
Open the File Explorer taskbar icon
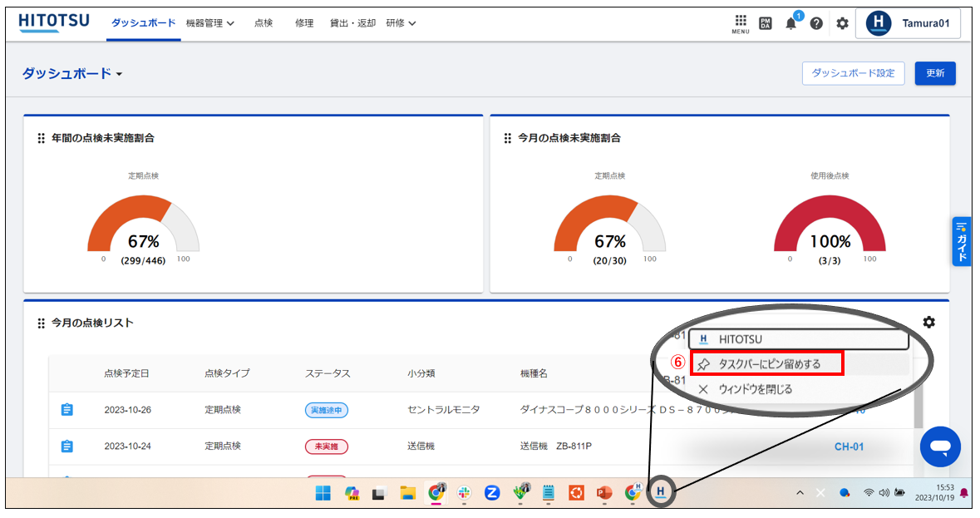(x=408, y=493)
